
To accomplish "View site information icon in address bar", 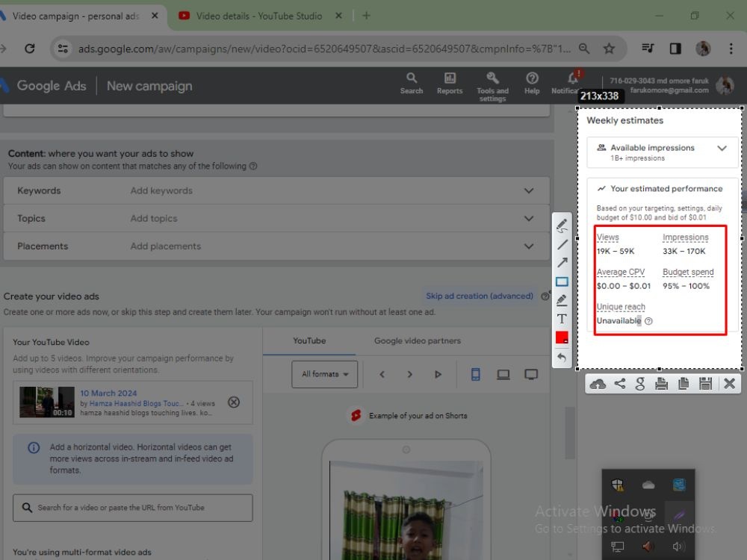I will click(x=63, y=49).
